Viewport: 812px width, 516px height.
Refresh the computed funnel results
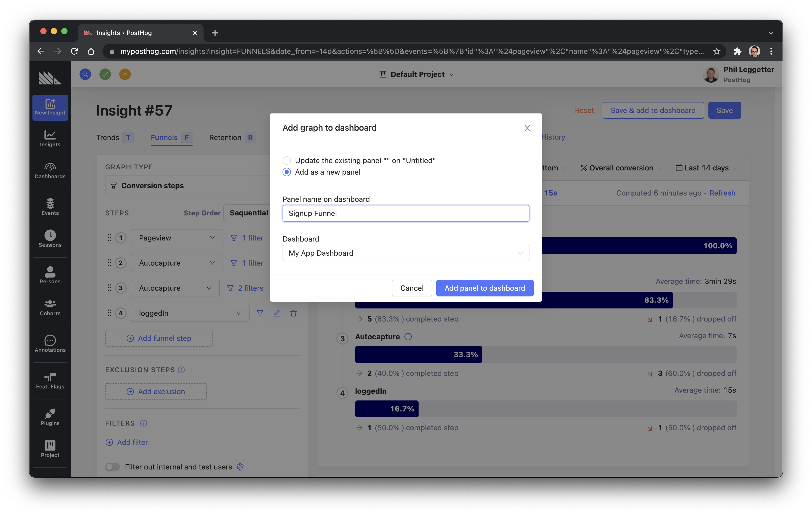click(722, 193)
